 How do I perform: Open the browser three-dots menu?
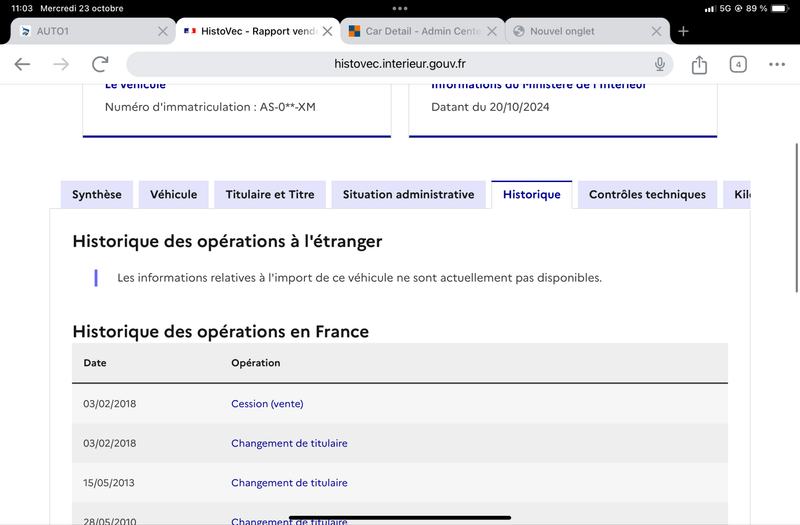[777, 64]
